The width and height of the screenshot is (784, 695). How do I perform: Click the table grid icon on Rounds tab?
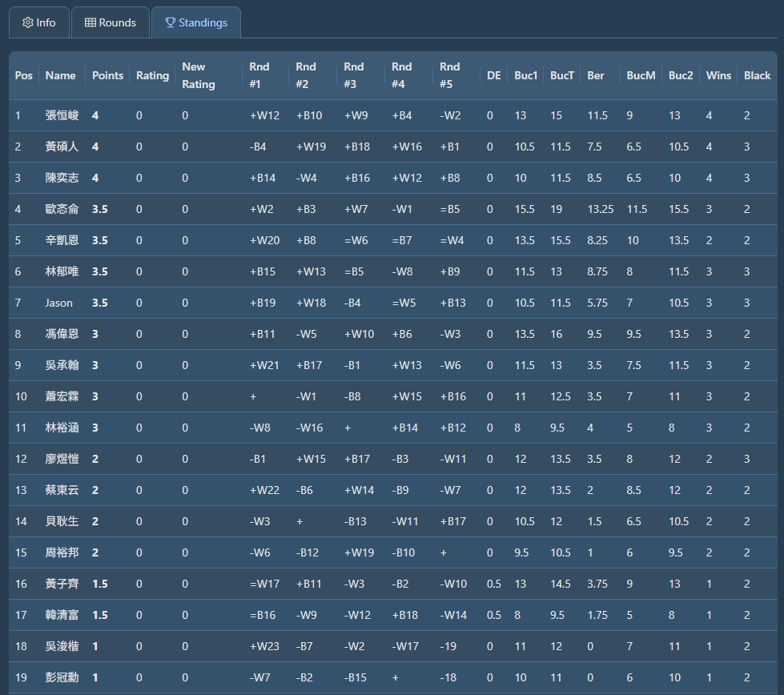(90, 22)
